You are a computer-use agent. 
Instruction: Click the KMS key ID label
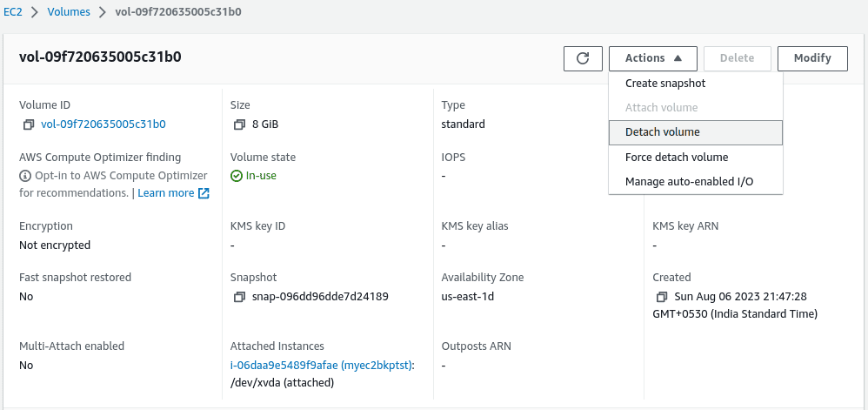coord(258,226)
